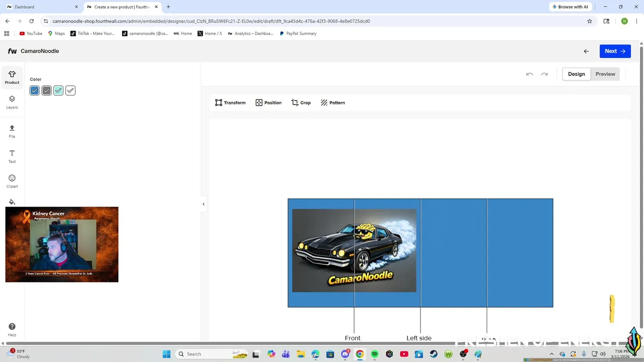Open the Home / X bookmark

(x=210, y=34)
